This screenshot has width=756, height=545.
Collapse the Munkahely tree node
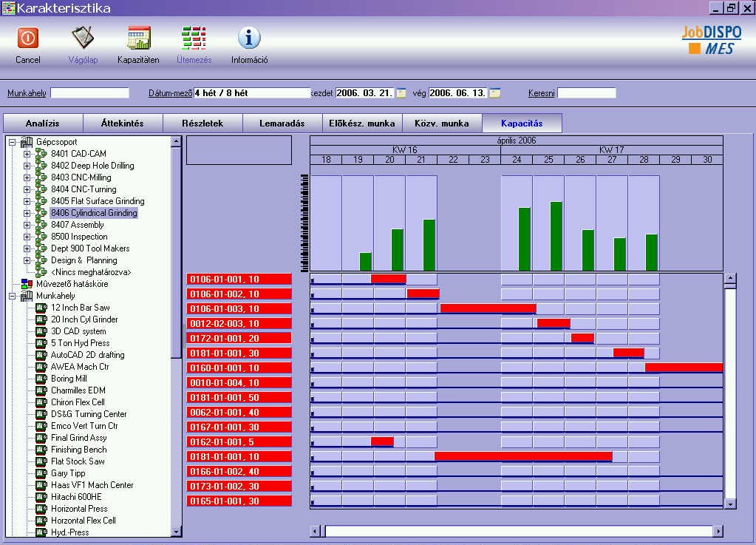pos(13,296)
